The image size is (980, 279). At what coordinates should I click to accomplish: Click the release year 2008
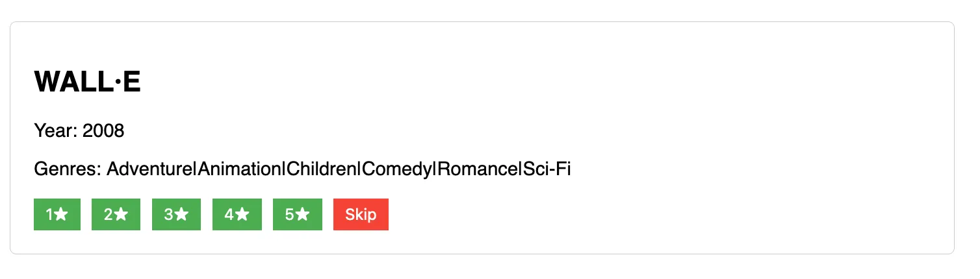pos(103,131)
